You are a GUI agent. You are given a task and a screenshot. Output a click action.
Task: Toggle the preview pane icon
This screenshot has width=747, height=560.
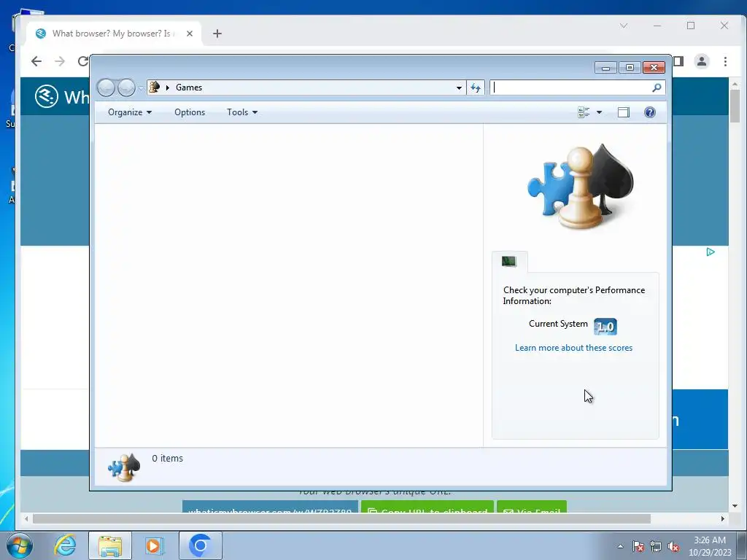coord(624,112)
